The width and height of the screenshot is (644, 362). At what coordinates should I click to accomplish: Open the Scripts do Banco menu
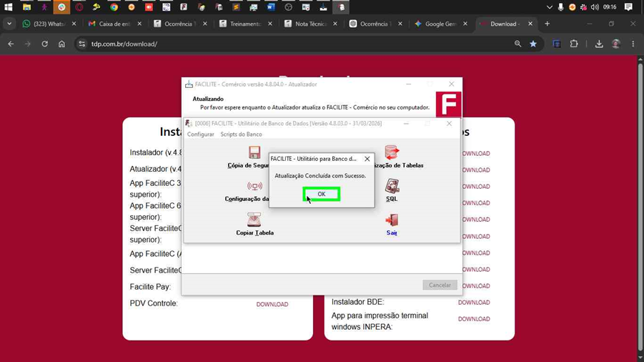241,134
